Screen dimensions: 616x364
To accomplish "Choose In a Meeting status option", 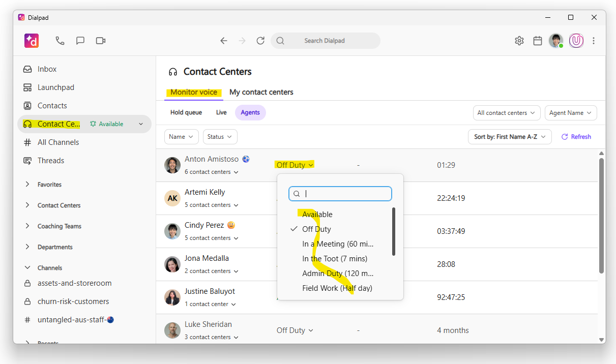I will click(x=338, y=244).
